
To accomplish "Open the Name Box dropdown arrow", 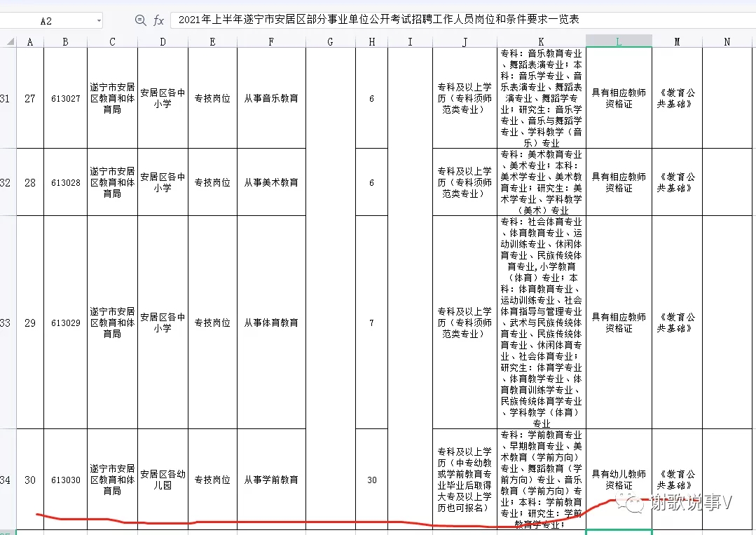I will (x=98, y=21).
